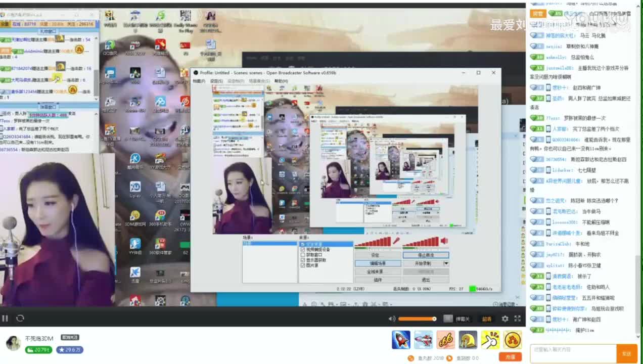Open the 帮助(H) menu in OBS

(281, 81)
